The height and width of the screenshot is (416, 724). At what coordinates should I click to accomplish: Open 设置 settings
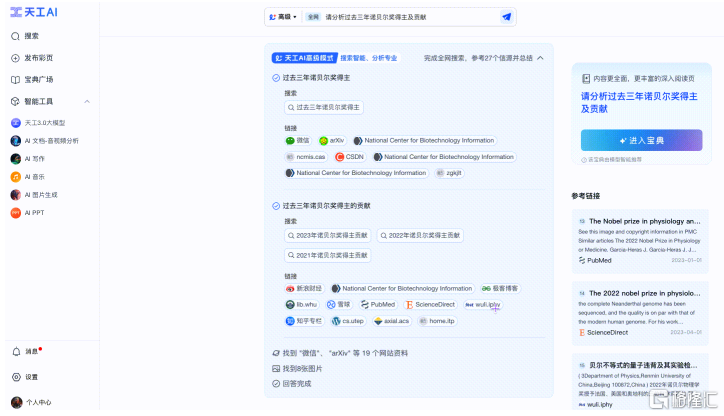(x=25, y=377)
